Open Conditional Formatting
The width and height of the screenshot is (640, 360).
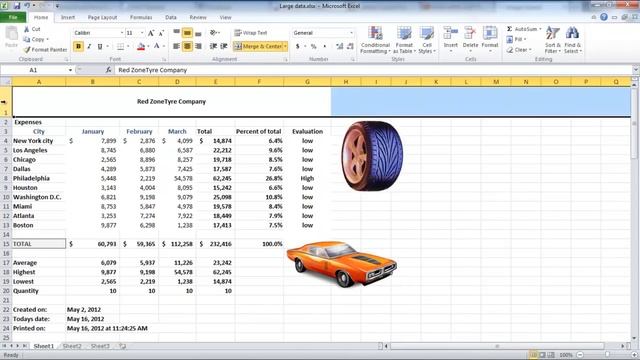click(375, 40)
